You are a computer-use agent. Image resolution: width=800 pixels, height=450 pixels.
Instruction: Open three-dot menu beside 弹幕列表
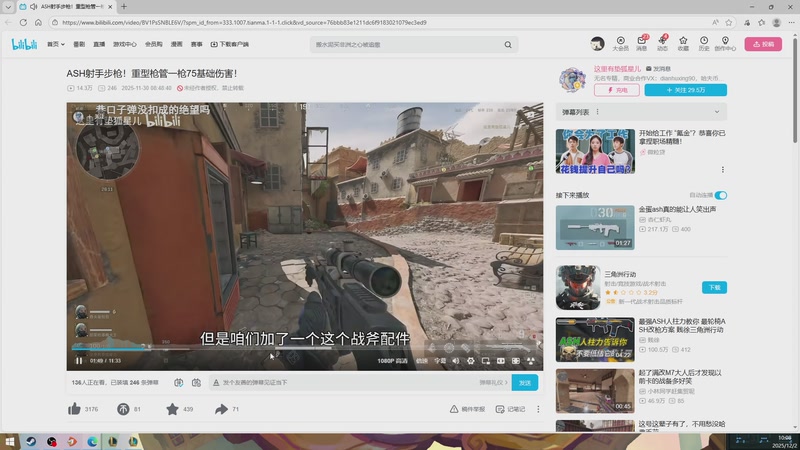pos(597,112)
